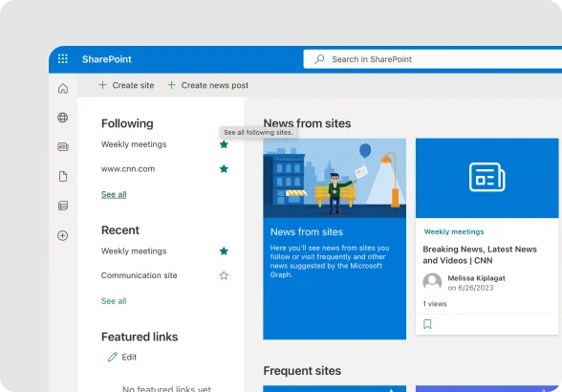Open News from sites illustration card
The height and width of the screenshot is (392, 562).
(x=335, y=238)
